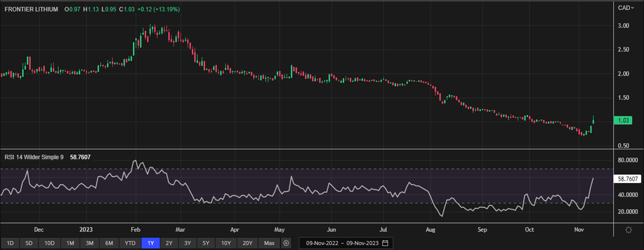Switch chart to 2Y range
This screenshot has height=250, width=644.
click(x=169, y=243)
